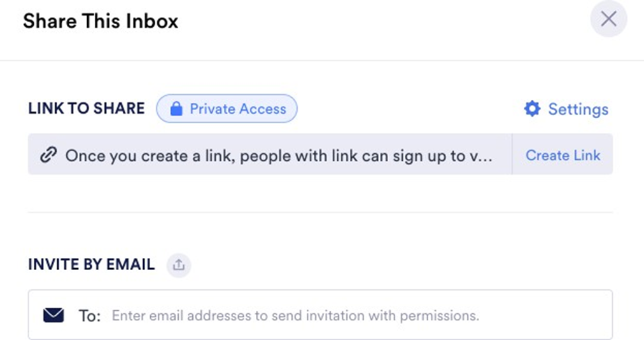Image resolution: width=644 pixels, height=340 pixels.
Task: Click the word "EMAIL" in the invite heading
Action: (130, 264)
